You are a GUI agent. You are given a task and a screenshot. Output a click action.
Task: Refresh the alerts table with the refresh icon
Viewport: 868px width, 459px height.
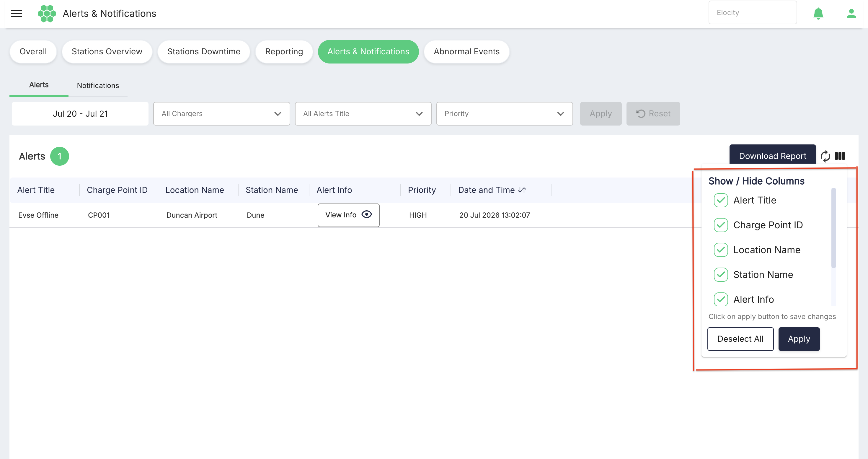click(x=825, y=156)
